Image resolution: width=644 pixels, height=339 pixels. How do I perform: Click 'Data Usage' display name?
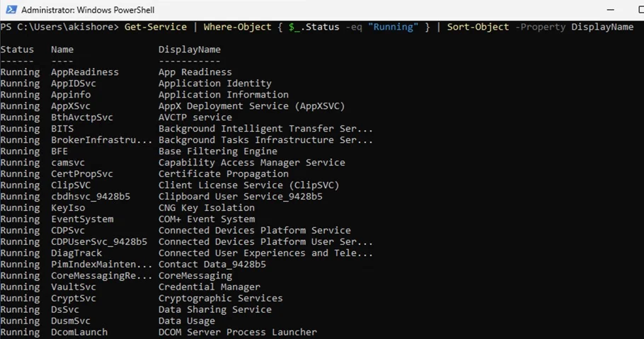pos(187,321)
